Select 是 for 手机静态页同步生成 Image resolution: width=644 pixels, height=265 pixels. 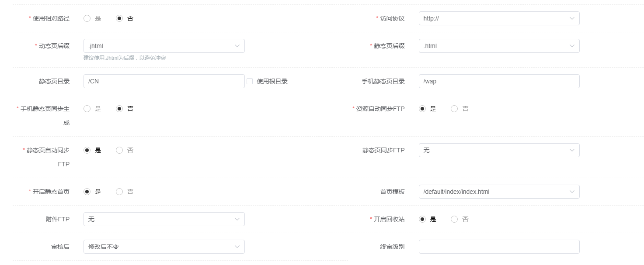(x=87, y=109)
